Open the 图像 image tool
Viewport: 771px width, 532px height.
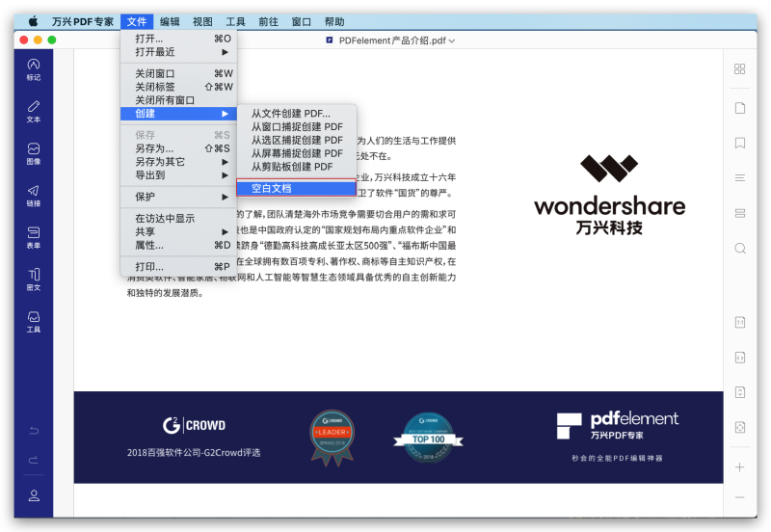(x=34, y=153)
